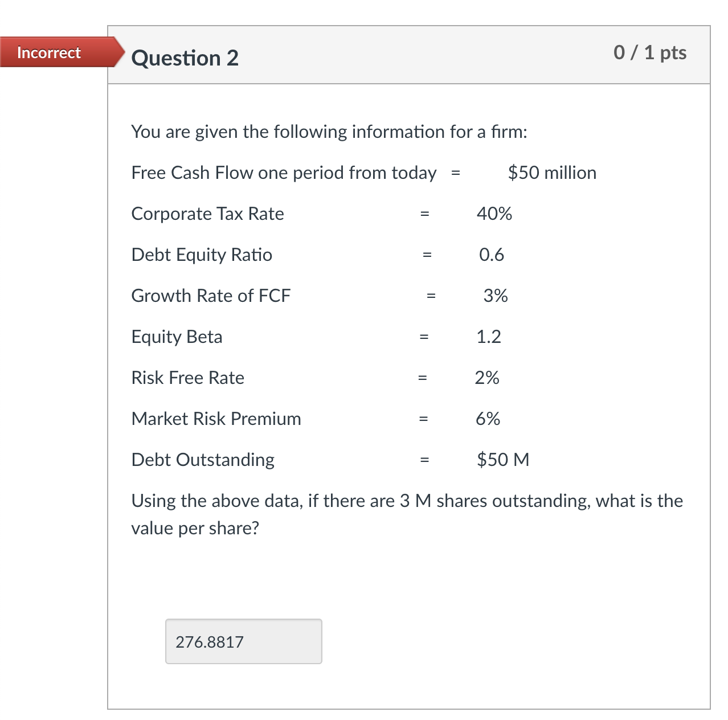Select the answer input showing 276.8817
Viewport: 728px width, 720px height.
(x=243, y=641)
